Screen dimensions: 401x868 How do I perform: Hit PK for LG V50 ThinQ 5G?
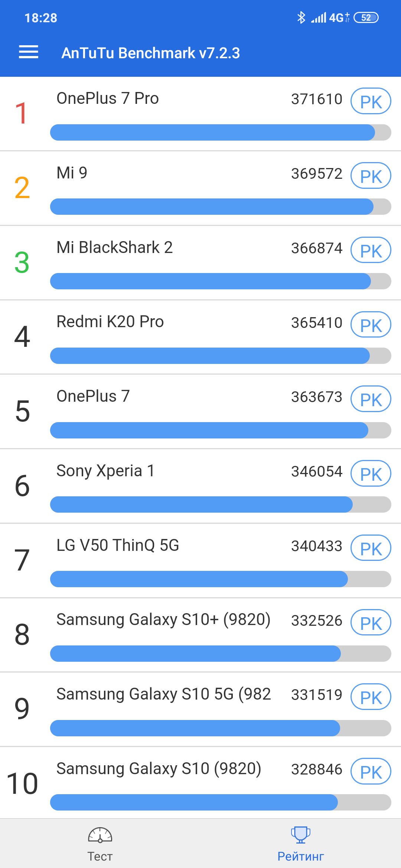pyautogui.click(x=371, y=548)
